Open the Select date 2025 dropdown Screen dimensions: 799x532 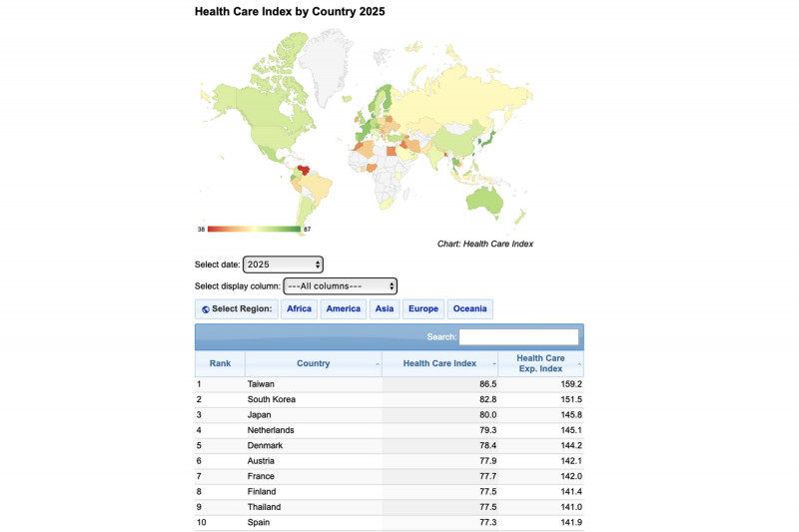point(283,265)
